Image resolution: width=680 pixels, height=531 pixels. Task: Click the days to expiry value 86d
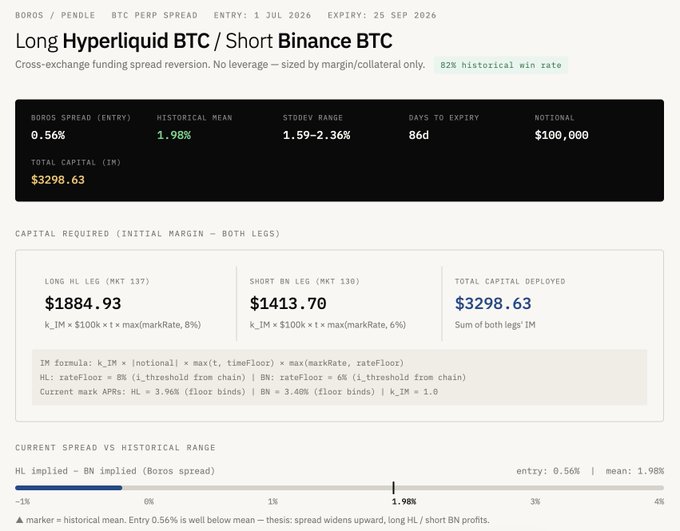pyautogui.click(x=418, y=135)
